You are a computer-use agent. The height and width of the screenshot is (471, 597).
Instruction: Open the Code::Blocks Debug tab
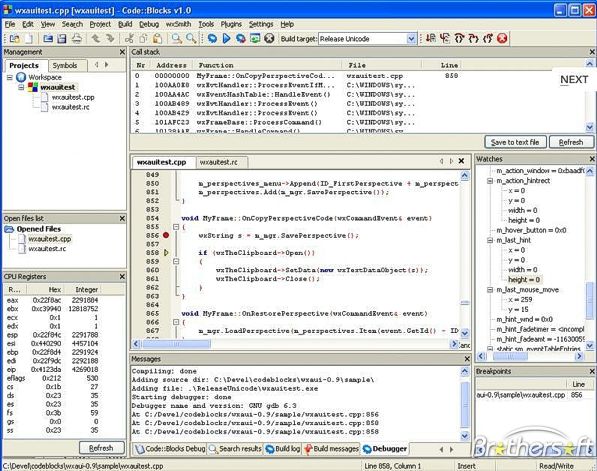(x=170, y=449)
